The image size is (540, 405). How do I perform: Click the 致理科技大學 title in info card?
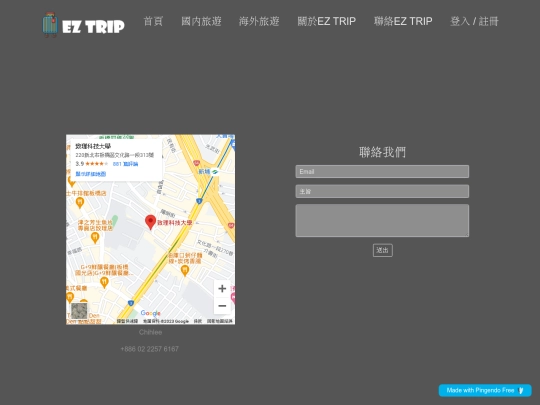coord(93,146)
